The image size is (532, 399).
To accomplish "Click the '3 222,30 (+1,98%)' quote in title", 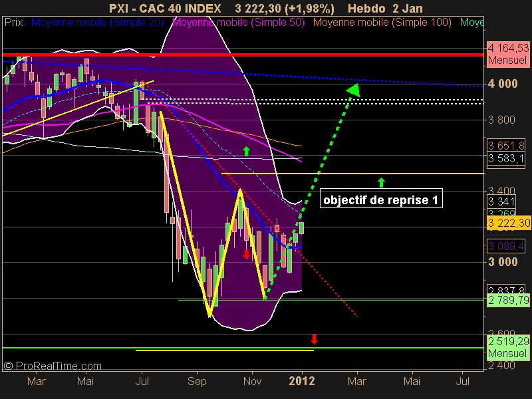I will 285,8.
